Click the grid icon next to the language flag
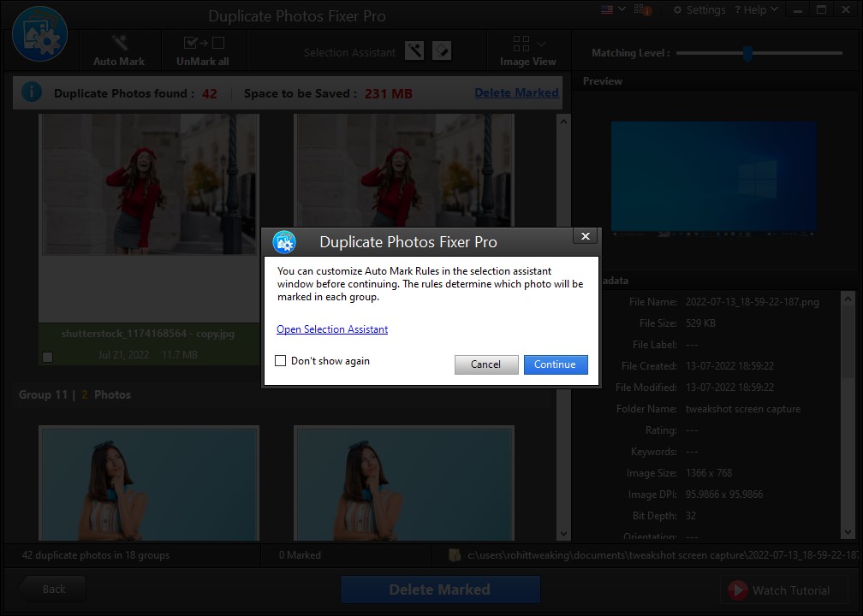The height and width of the screenshot is (616, 863). tap(639, 9)
